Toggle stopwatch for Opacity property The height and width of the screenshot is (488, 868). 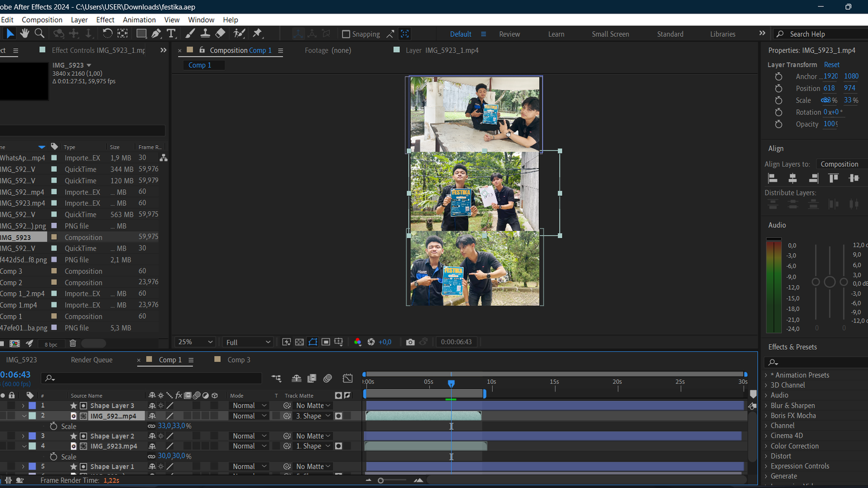[x=778, y=124]
